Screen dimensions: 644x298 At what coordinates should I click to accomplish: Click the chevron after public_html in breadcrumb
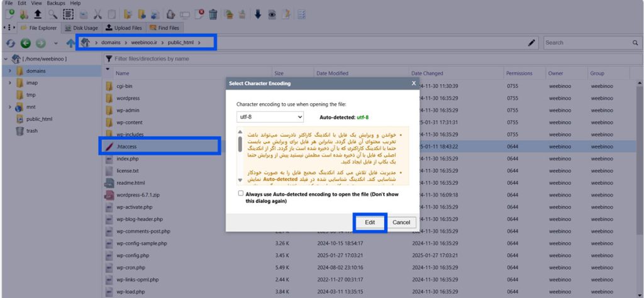[x=199, y=43]
